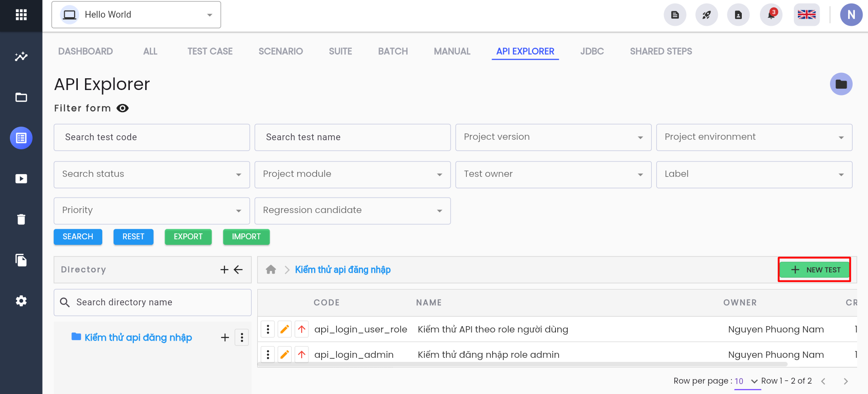Image resolution: width=868 pixels, height=394 pixels.
Task: Open the folder sidebar icon
Action: tap(21, 97)
